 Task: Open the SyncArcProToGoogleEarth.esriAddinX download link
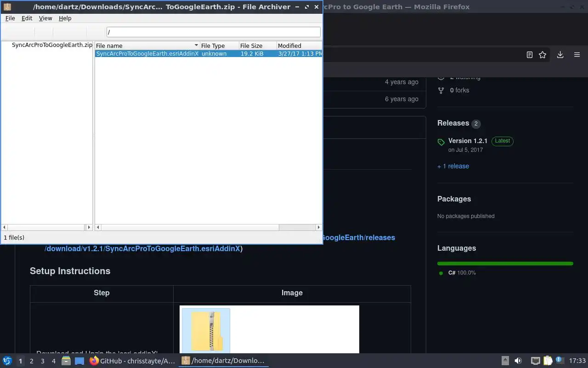[x=143, y=248]
